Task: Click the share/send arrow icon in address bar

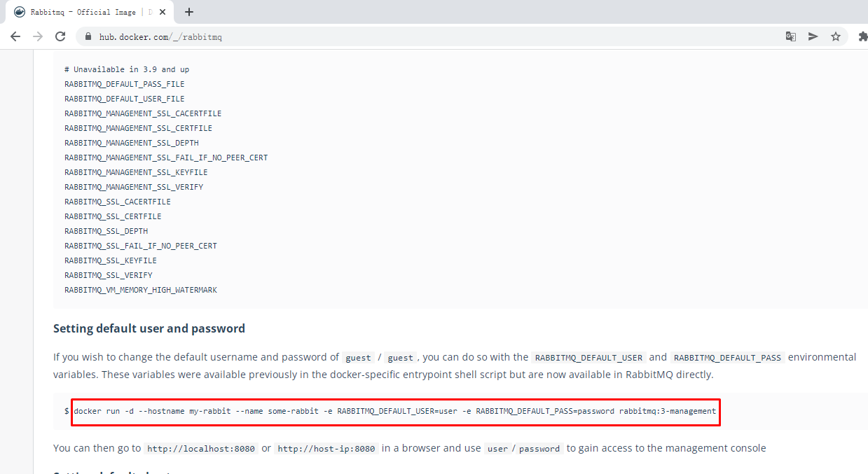Action: [813, 36]
